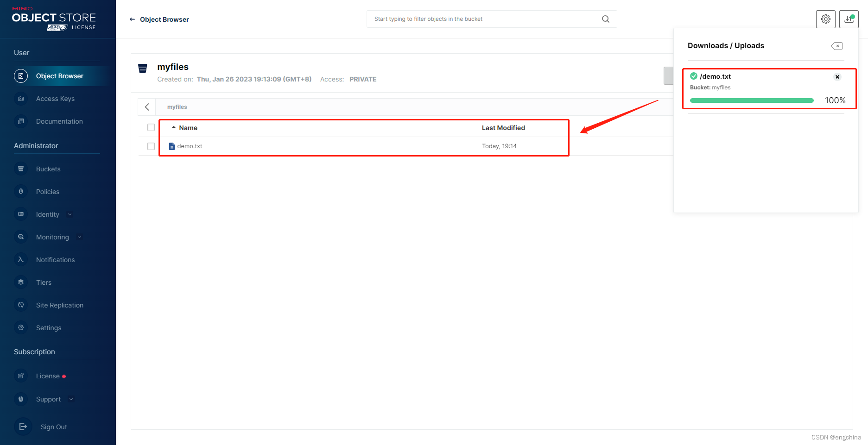Click myfiles breadcrumb path
The height and width of the screenshot is (445, 868).
(177, 107)
